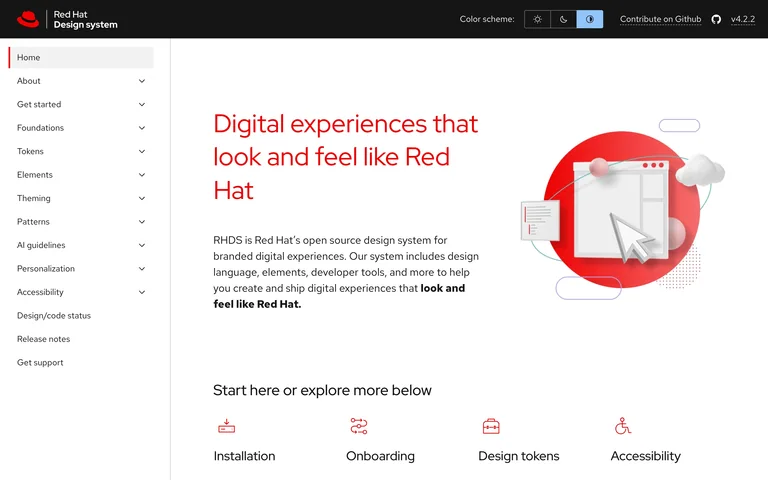Click Red Hat Design system title
768x480 pixels.
point(85,20)
